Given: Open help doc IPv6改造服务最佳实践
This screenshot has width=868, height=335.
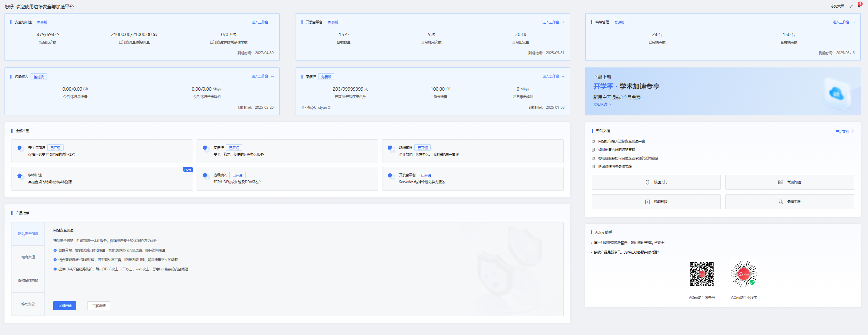Looking at the screenshot, I should 615,167.
